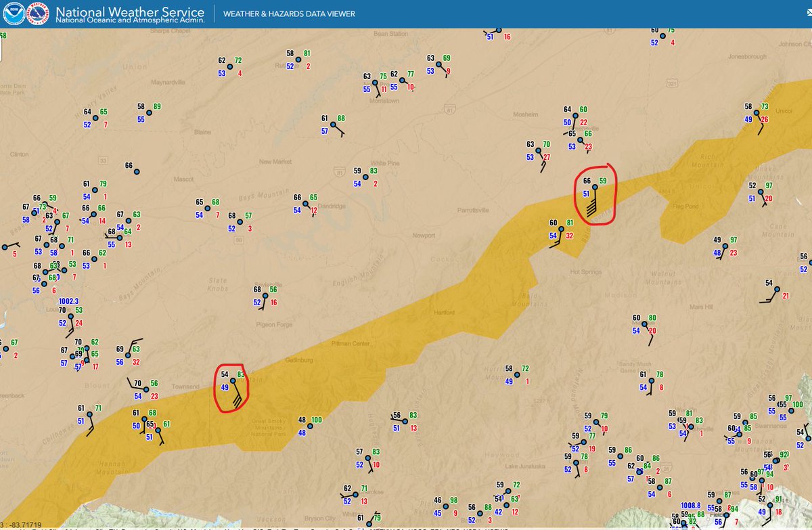Screen dimensions: 812x530
Task: Select station marker reading 61/78 with wind 8
Action: (x=652, y=381)
